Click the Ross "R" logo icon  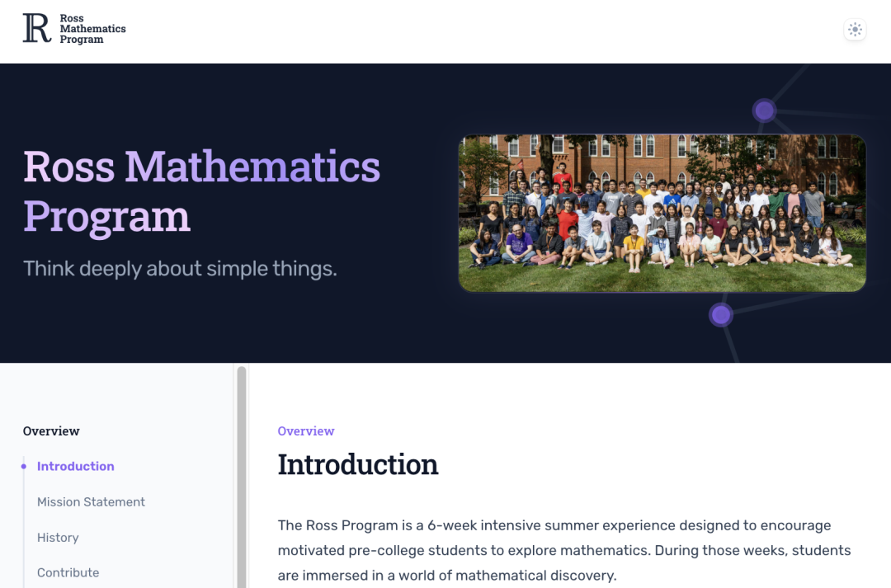pos(37,28)
